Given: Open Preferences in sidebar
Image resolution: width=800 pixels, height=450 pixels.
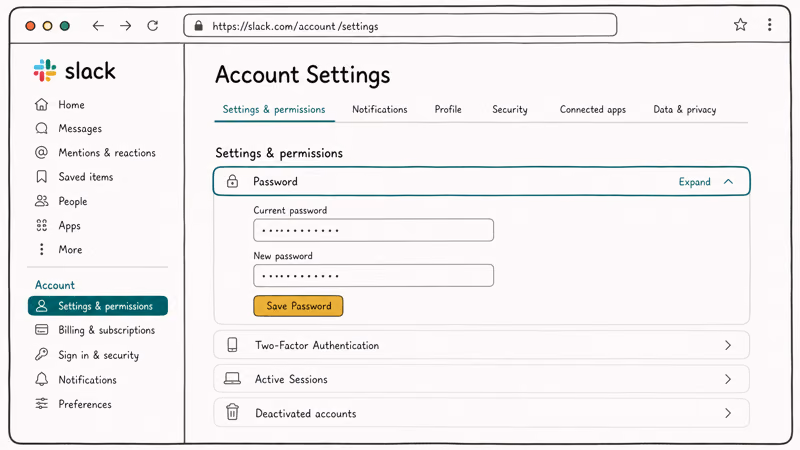Looking at the screenshot, I should [x=85, y=404].
